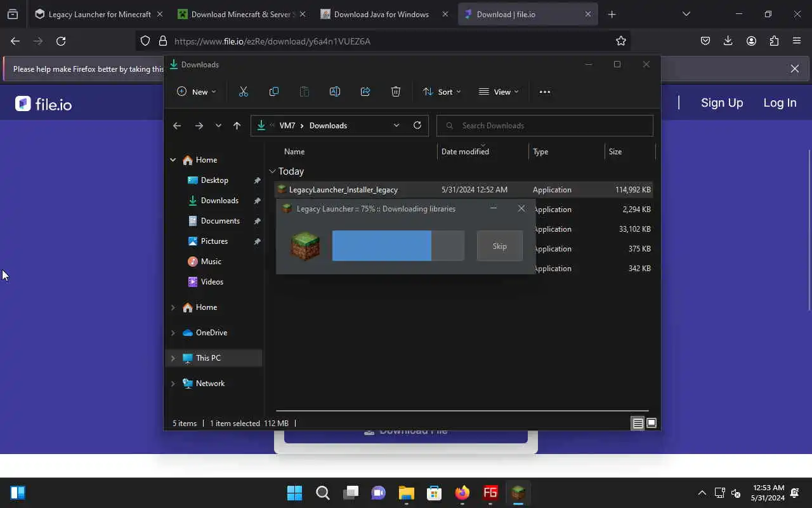Open the See more ellipsis menu in Explorer
Image resolution: width=812 pixels, height=508 pixels.
(x=545, y=91)
